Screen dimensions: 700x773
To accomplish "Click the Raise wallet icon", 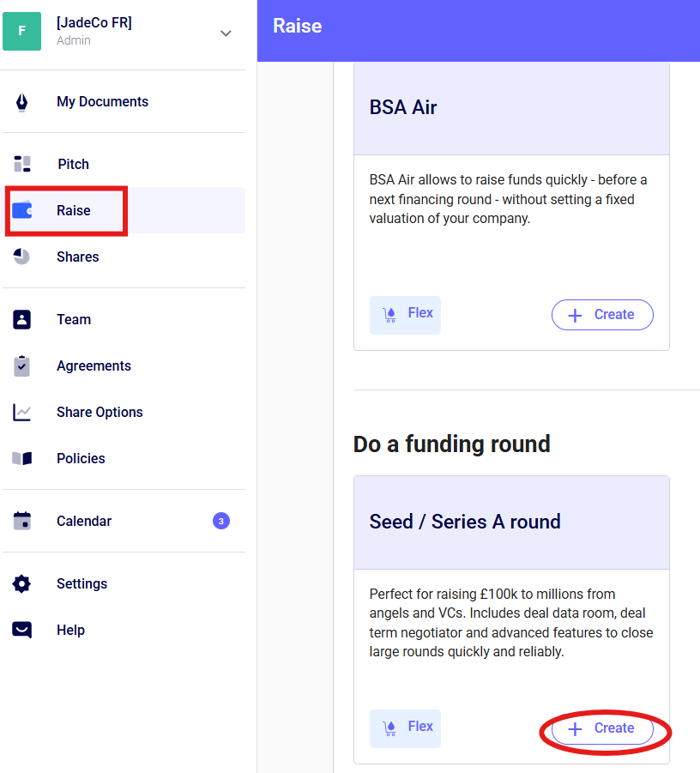I will coord(22,210).
